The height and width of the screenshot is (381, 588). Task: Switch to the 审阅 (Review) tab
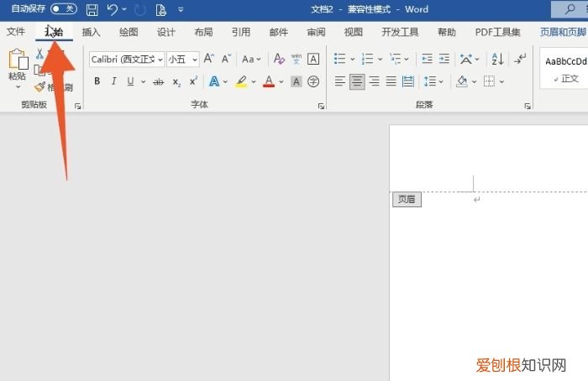pos(316,32)
